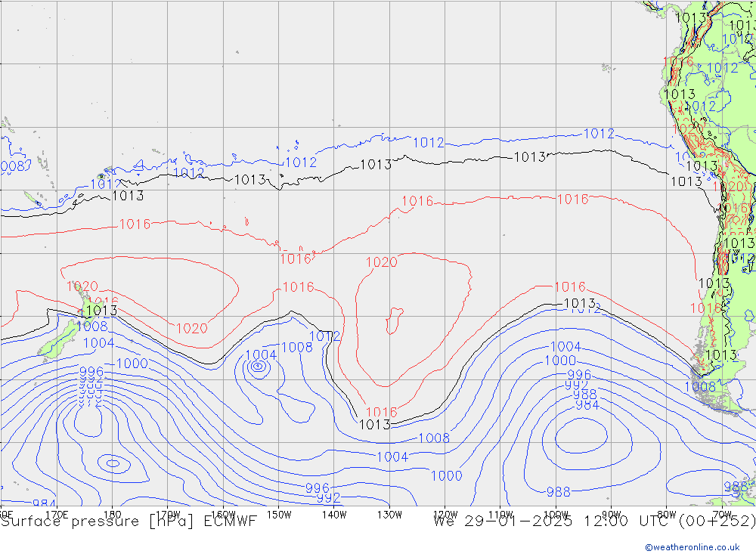This screenshot has width=756, height=554.
Task: Click the 29-01-2025 12:00 UTC timestamp
Action: coord(593,521)
